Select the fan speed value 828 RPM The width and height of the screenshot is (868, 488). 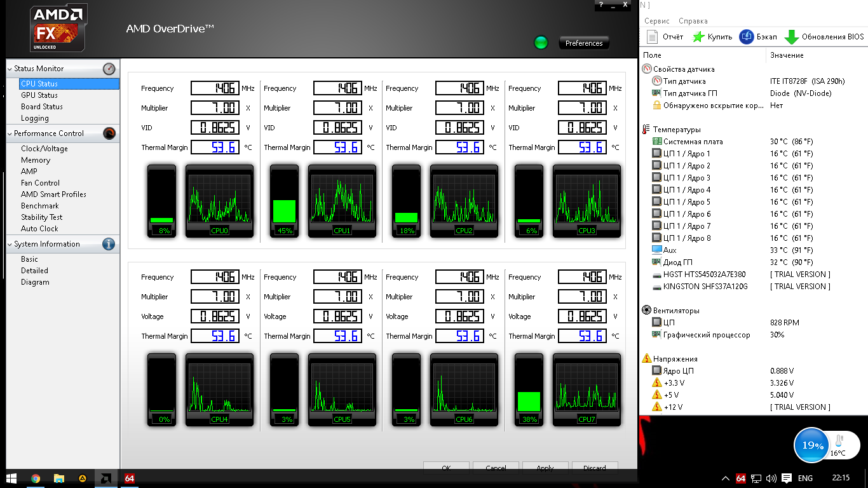coord(785,323)
